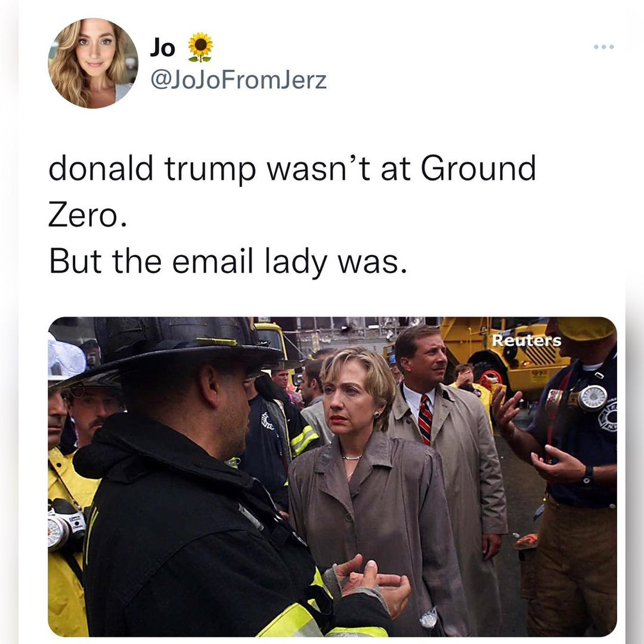Click the red striped tie in photo
This screenshot has height=644, width=644.
pyautogui.click(x=425, y=419)
